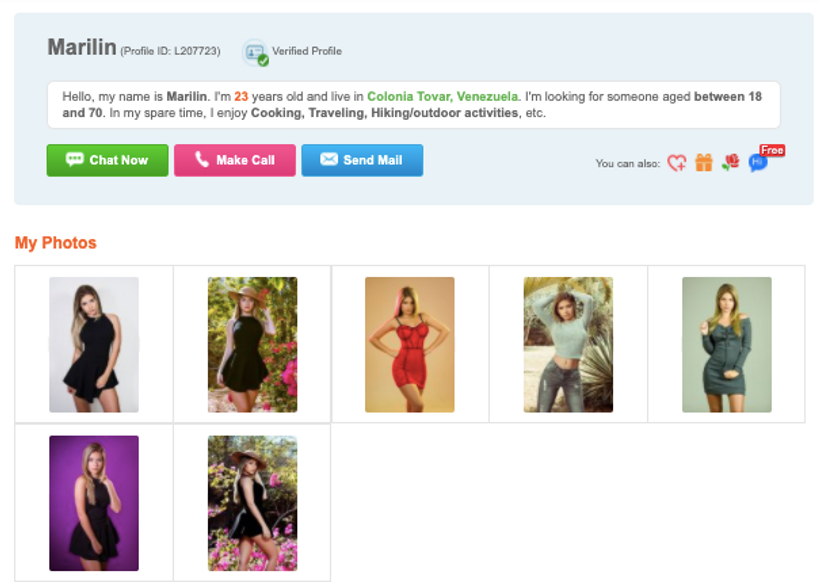Open the top-row garden photo with straw hat
The width and height of the screenshot is (820, 583).
(253, 345)
